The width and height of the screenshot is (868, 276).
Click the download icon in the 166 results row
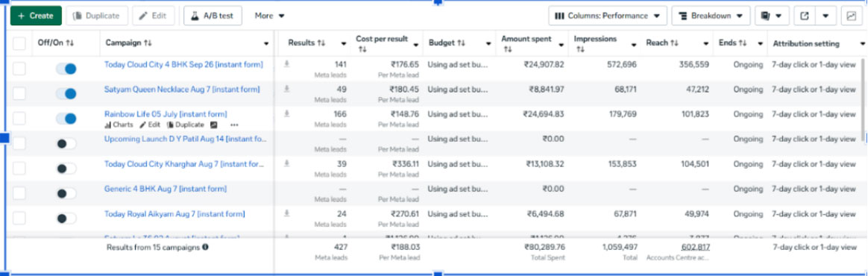287,113
